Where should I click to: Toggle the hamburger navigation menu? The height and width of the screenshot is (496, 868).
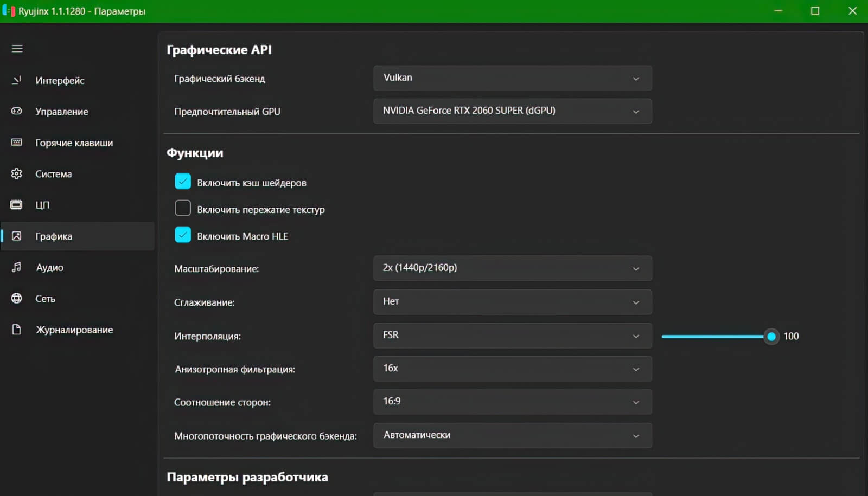pyautogui.click(x=17, y=49)
